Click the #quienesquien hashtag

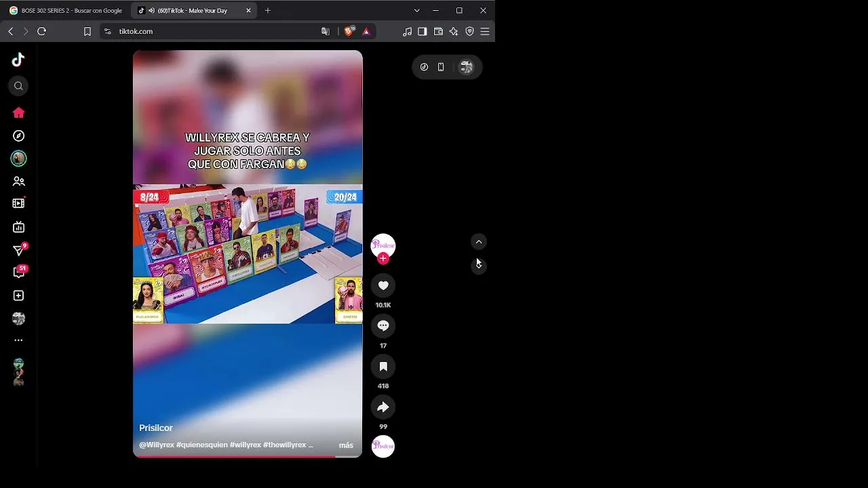[x=201, y=445]
